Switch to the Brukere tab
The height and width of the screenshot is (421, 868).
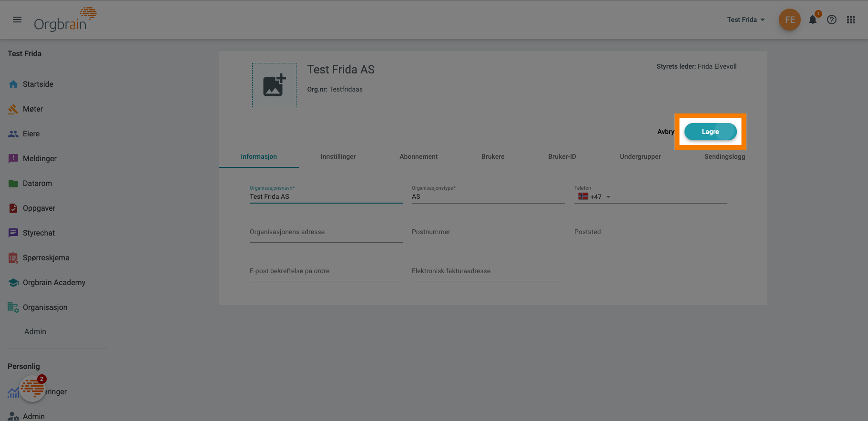(x=493, y=156)
